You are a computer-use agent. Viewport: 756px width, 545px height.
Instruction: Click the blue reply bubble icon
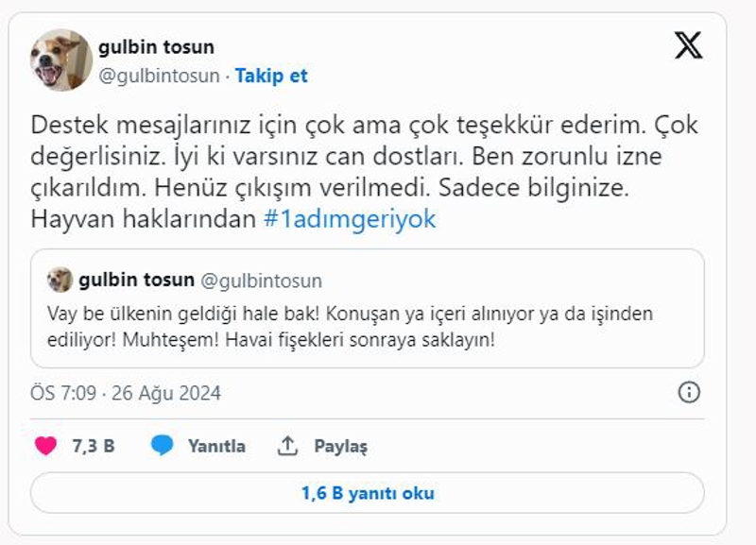tap(163, 446)
